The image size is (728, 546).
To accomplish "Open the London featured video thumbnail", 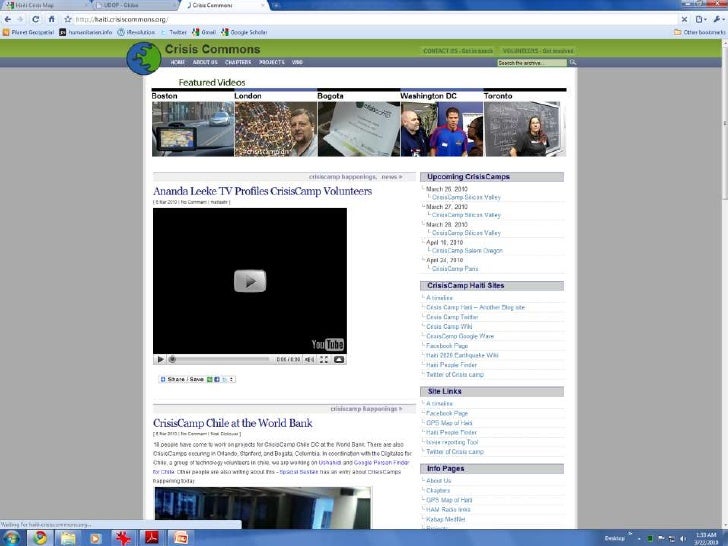I will point(276,129).
